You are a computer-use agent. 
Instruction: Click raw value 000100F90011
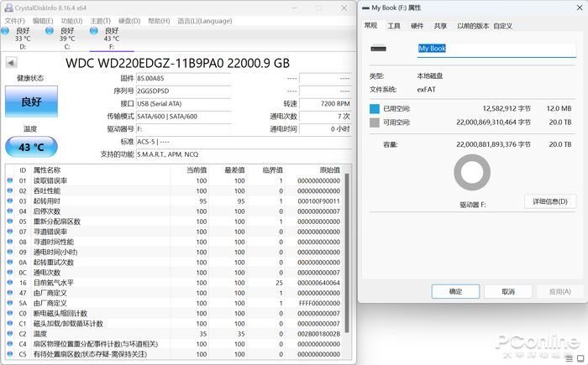(318, 201)
